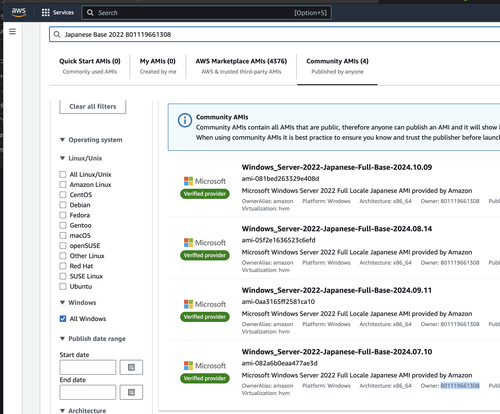The image size is (500, 414).
Task: Open the Start date calendar picker
Action: pos(131,367)
